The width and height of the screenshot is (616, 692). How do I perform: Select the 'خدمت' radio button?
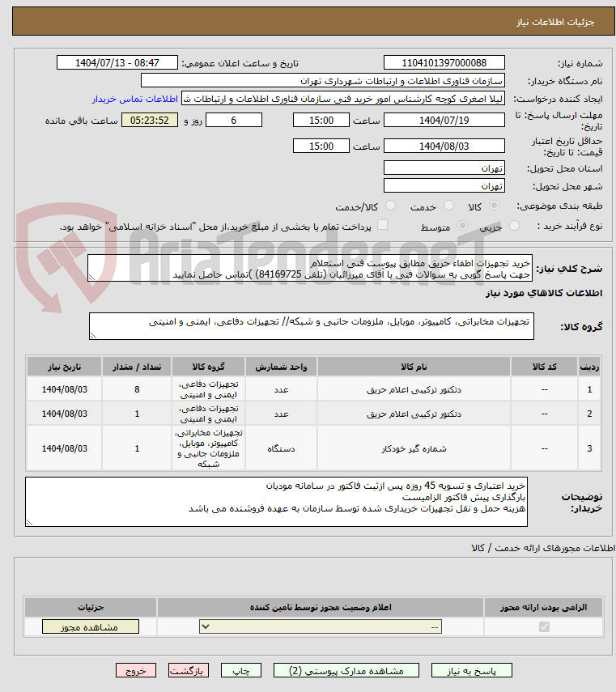click(448, 206)
